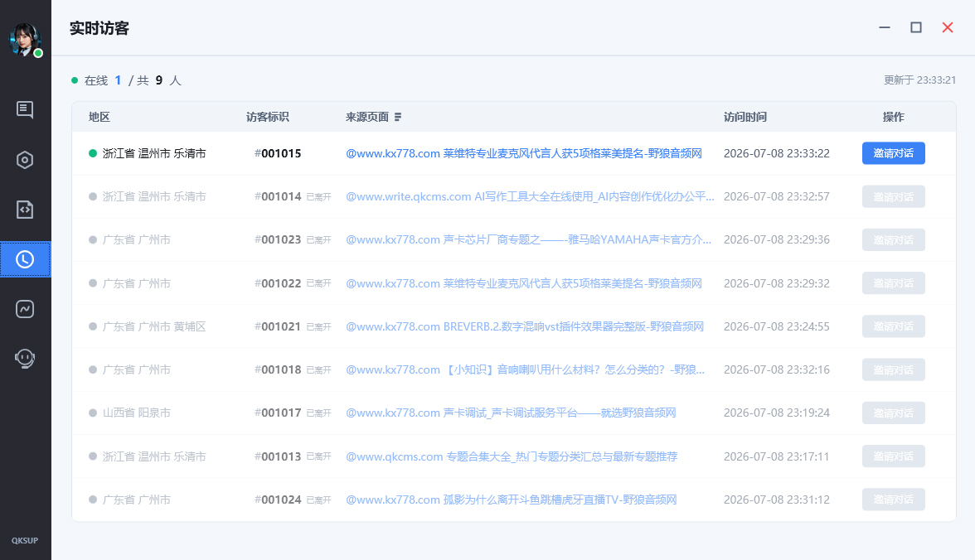Screen dimensions: 975x560
Task: Click the 山西省 阳泉市 region cell
Action: click(136, 413)
